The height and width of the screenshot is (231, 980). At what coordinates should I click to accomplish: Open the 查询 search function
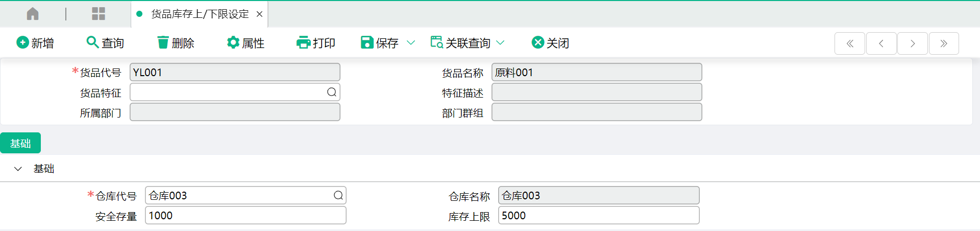(106, 43)
